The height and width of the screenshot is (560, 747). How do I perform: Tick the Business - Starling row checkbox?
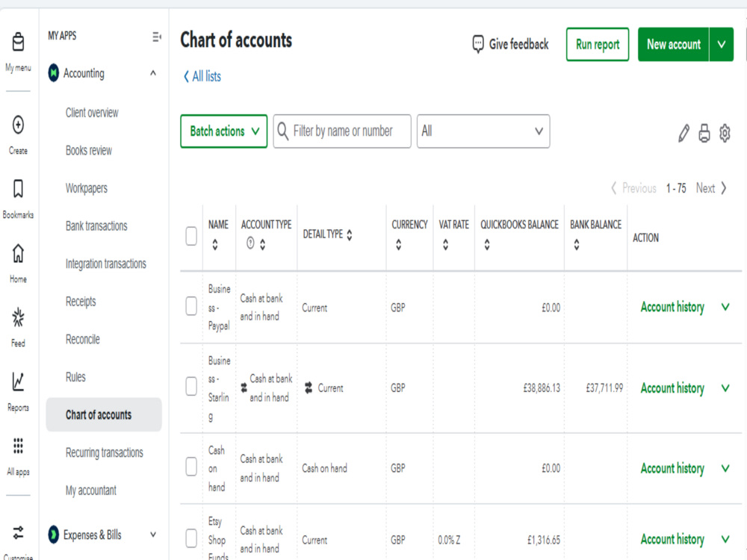click(x=191, y=386)
